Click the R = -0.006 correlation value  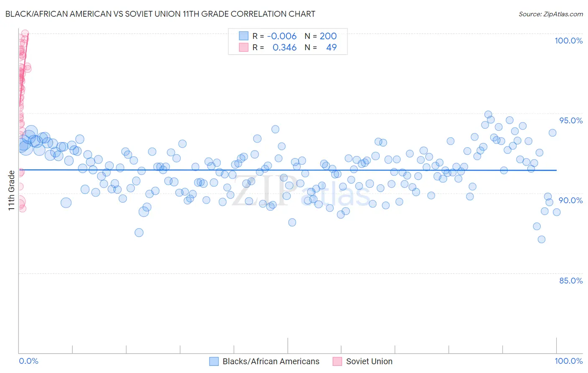[274, 36]
